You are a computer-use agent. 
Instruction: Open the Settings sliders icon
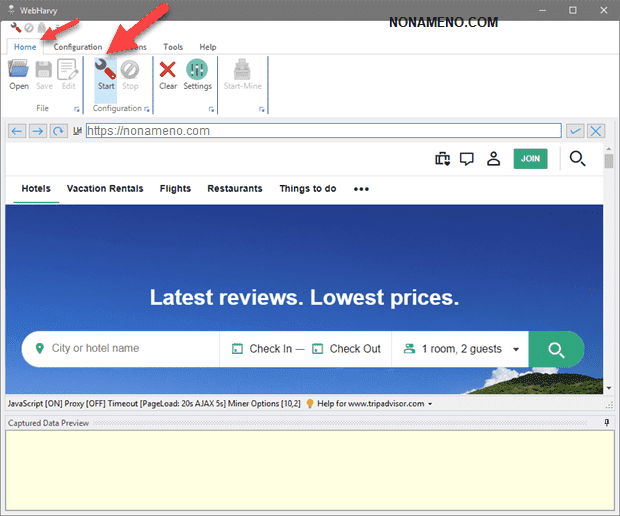197,69
